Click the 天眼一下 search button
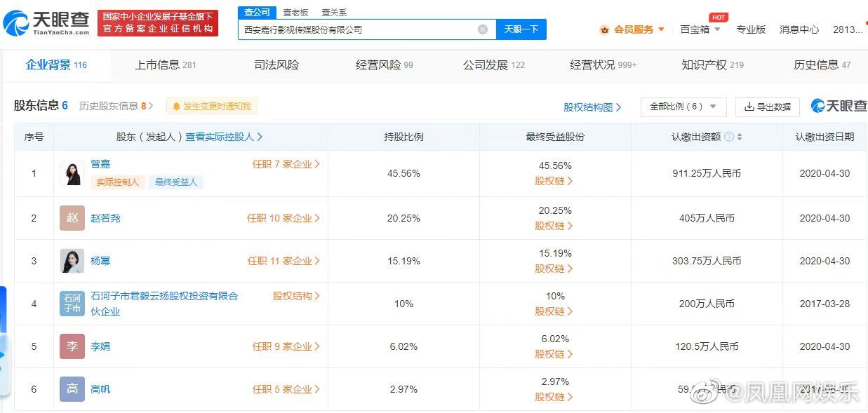Screen dimensions: 868x413 [x=521, y=29]
